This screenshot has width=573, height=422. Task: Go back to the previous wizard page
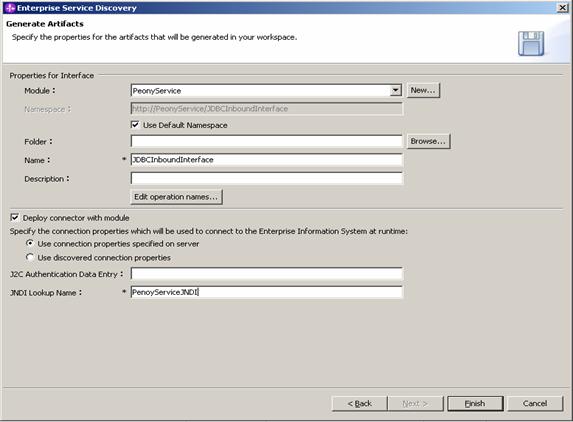point(360,403)
